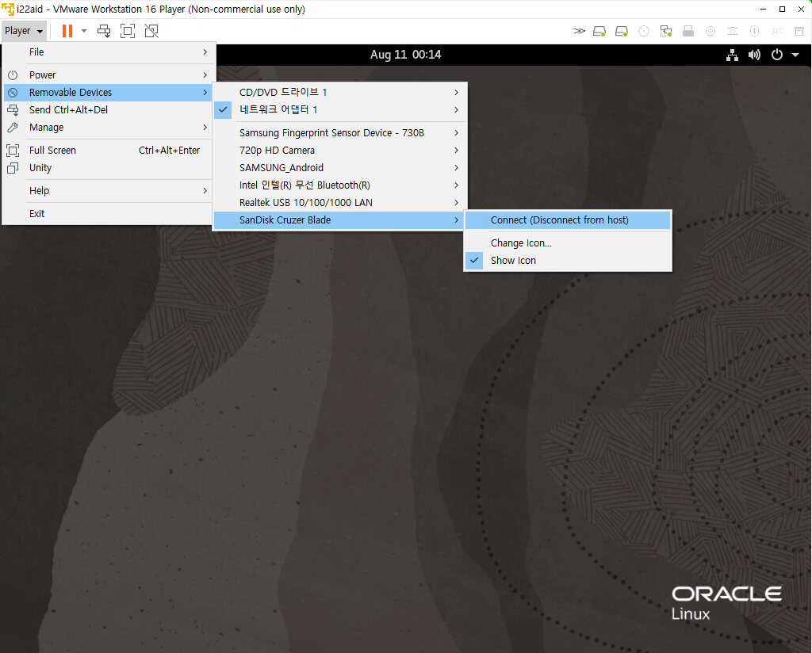812x653 pixels.
Task: Toggle the Show Icon checkmark
Action: click(568, 261)
